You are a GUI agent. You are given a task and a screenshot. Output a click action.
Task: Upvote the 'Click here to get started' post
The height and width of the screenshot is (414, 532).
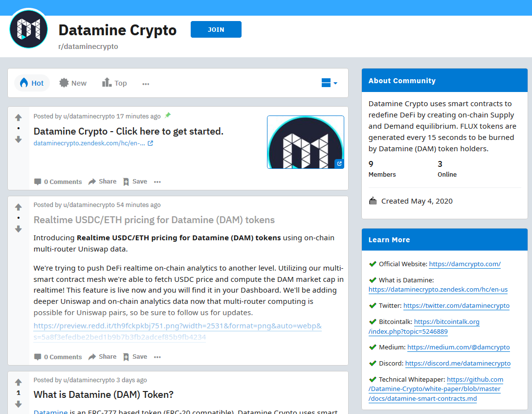(x=18, y=117)
